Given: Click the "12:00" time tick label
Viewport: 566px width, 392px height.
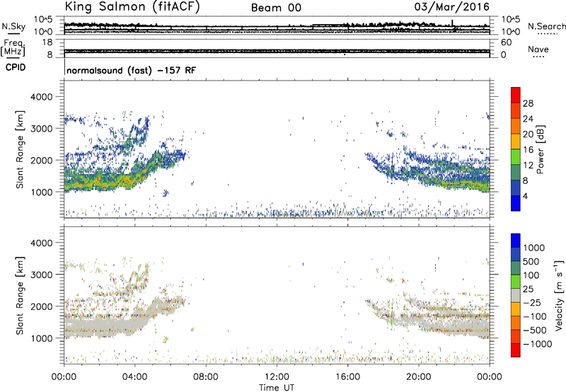Looking at the screenshot, I should point(277,377).
